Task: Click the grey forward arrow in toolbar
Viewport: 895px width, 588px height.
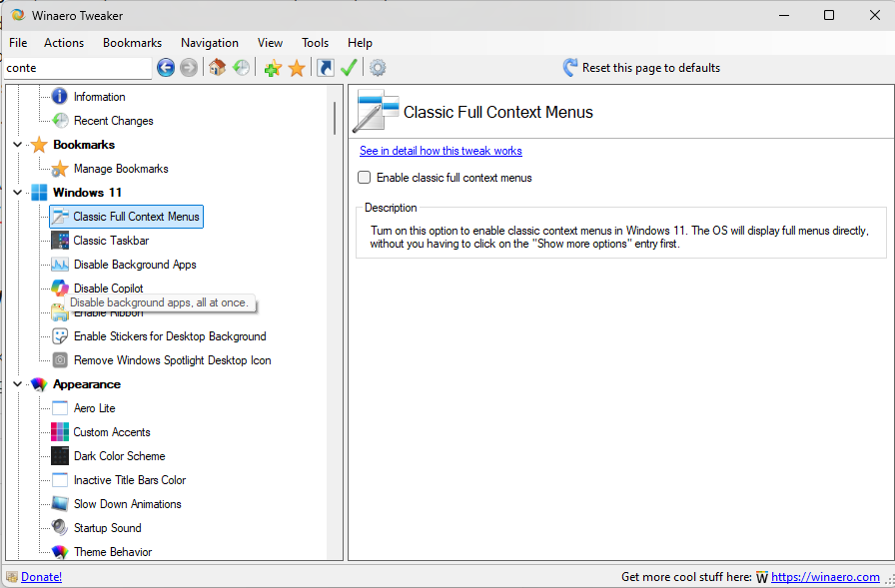Action: [x=189, y=68]
